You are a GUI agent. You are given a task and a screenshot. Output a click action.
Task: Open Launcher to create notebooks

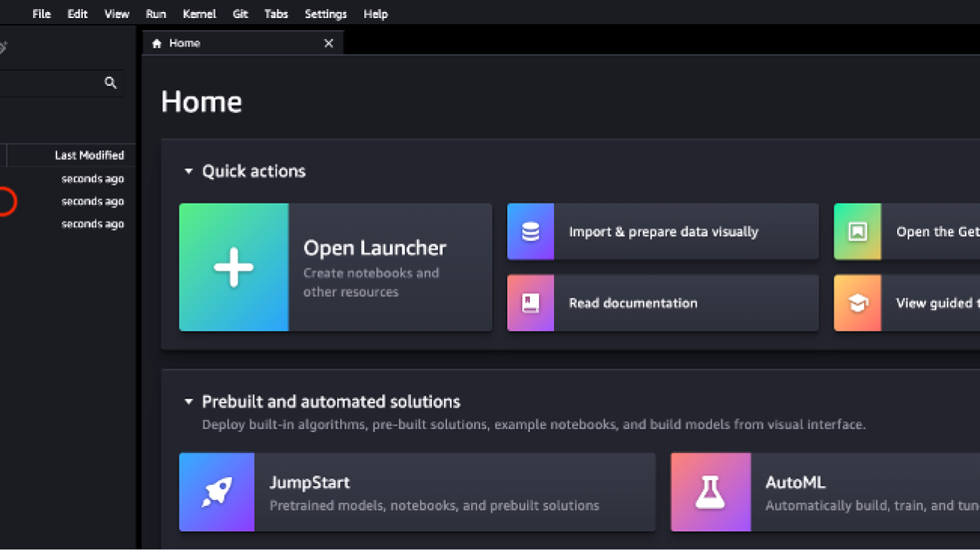335,267
